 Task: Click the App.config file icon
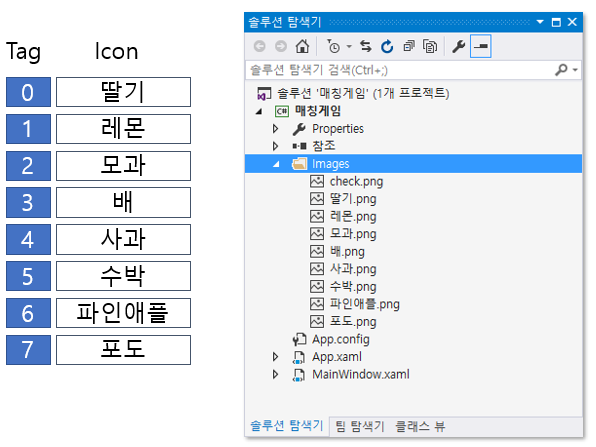pyautogui.click(x=300, y=339)
